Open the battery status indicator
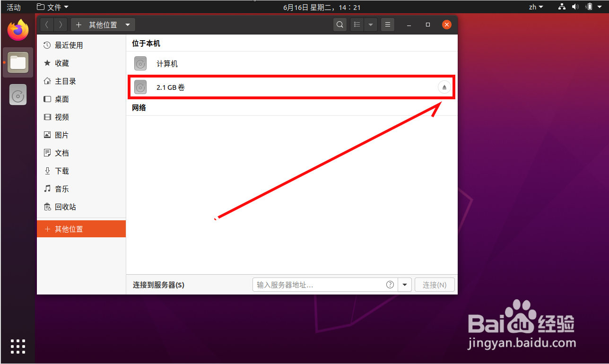609x364 pixels. [x=589, y=7]
